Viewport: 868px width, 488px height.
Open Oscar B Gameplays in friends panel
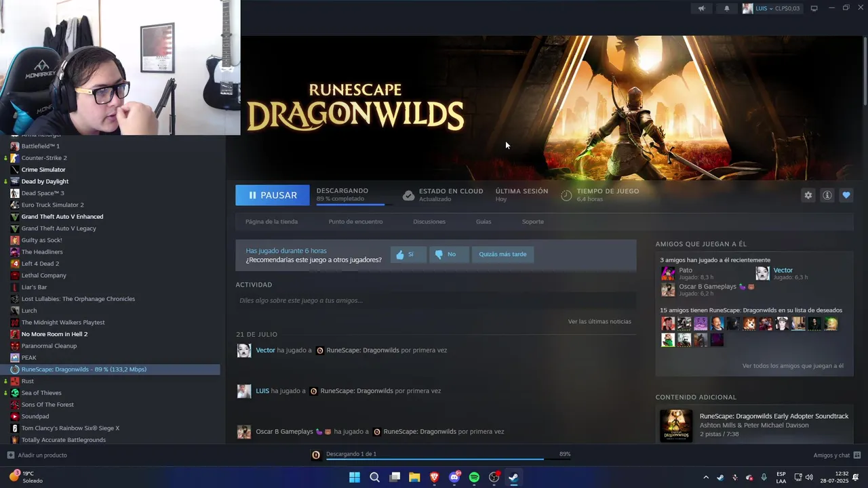coord(707,287)
